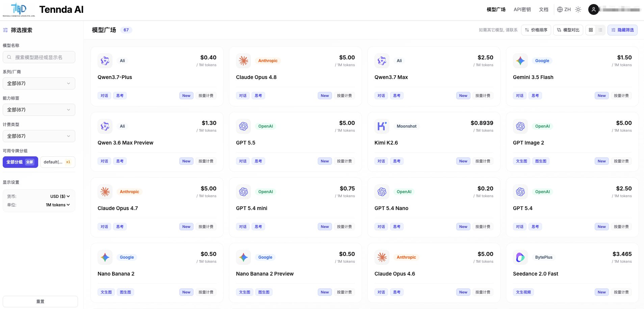Image resolution: width=644 pixels, height=309 pixels.
Task: Click the 对话 tag on Claude Opus 4.6
Action: (381, 292)
